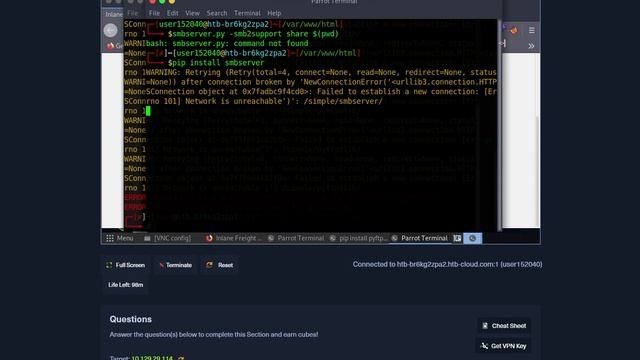Switch to the pip install pyftp taskbar window
The image size is (640, 360).
pyautogui.click(x=358, y=238)
